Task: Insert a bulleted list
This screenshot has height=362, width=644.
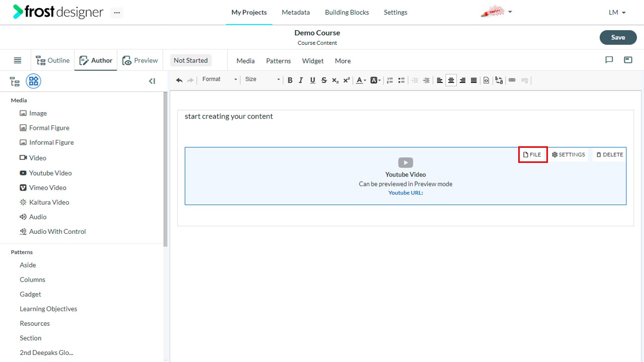Action: [x=401, y=80]
